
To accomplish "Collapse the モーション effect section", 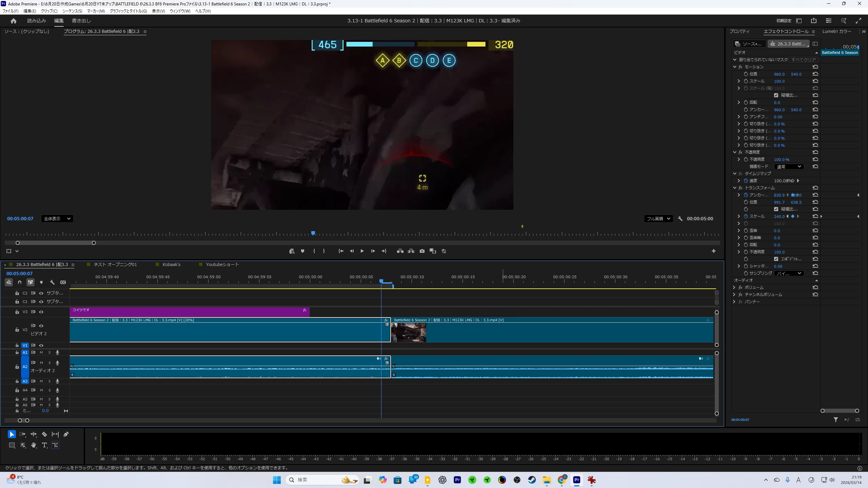I will coord(734,67).
